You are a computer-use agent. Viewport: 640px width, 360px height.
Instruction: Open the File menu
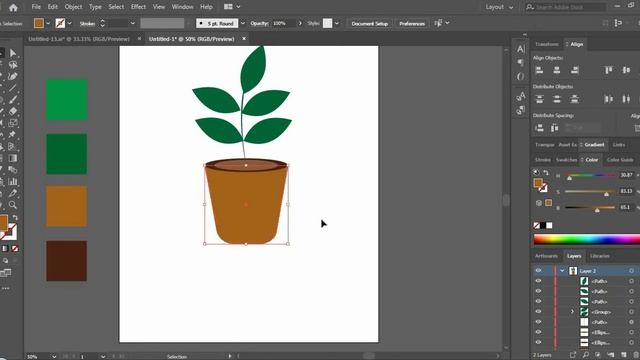pos(36,7)
